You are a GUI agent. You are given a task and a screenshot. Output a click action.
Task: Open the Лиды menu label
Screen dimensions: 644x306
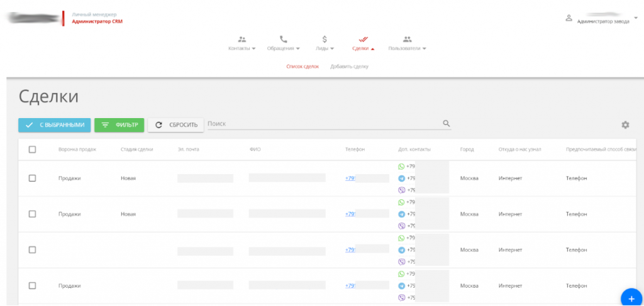pos(321,48)
